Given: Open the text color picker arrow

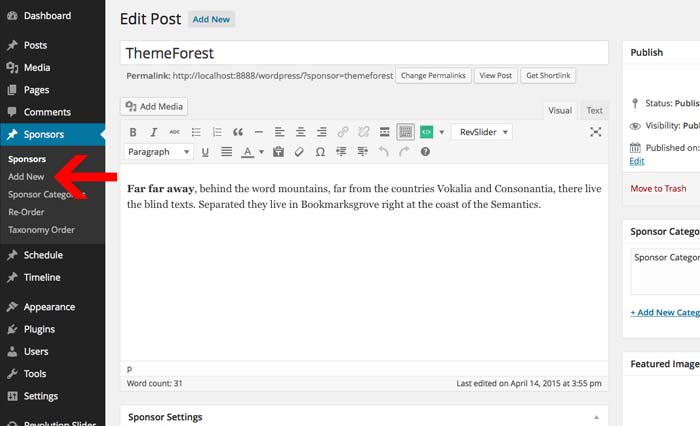Looking at the screenshot, I should 261,152.
